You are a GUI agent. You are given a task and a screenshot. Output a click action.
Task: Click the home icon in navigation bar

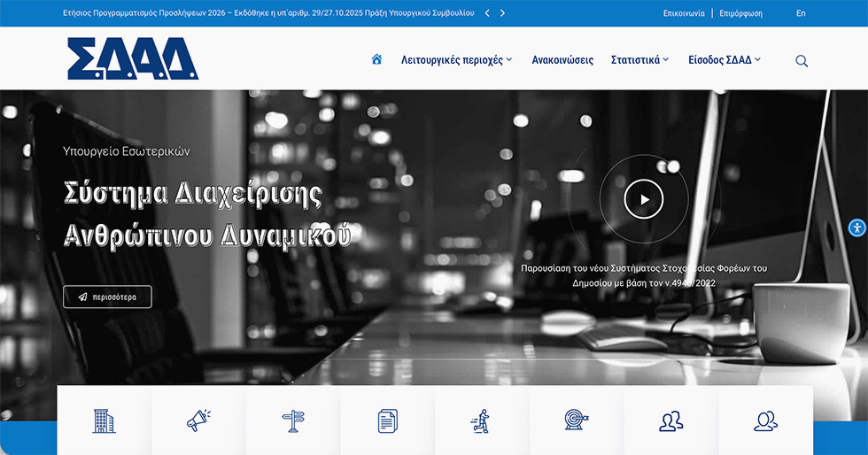pyautogui.click(x=376, y=60)
